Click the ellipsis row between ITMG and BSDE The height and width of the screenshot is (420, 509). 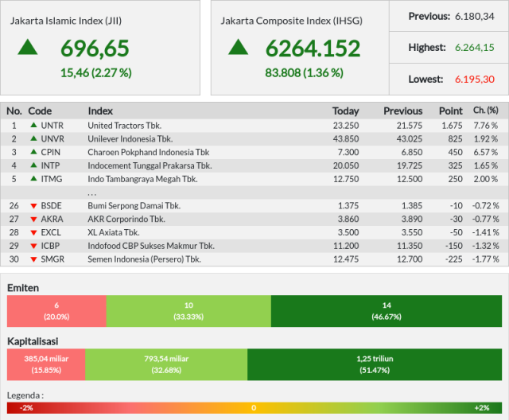(254, 192)
